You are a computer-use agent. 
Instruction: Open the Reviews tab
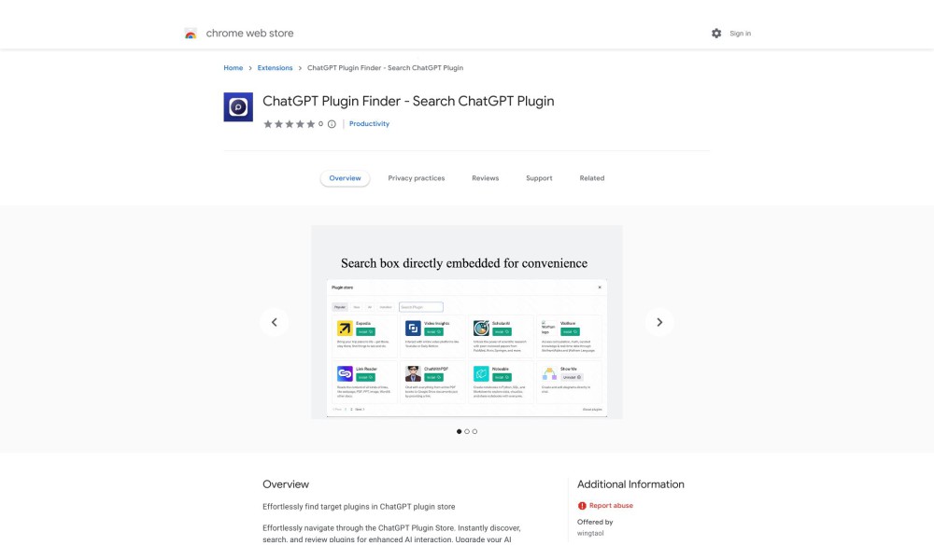[486, 178]
